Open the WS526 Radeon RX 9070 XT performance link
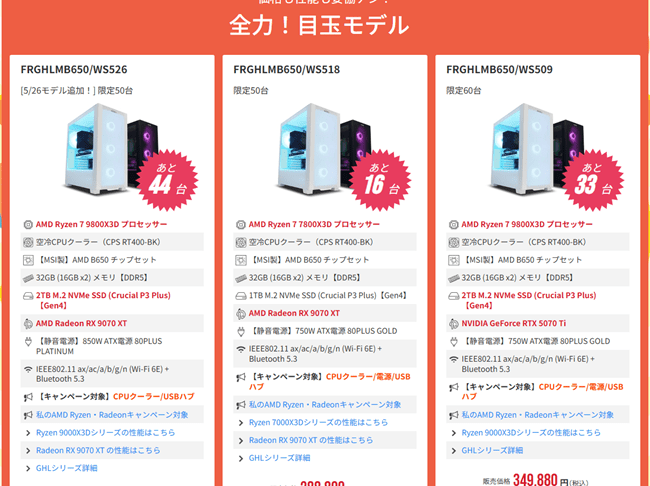Image resolution: width=650 pixels, height=486 pixels. click(x=98, y=450)
